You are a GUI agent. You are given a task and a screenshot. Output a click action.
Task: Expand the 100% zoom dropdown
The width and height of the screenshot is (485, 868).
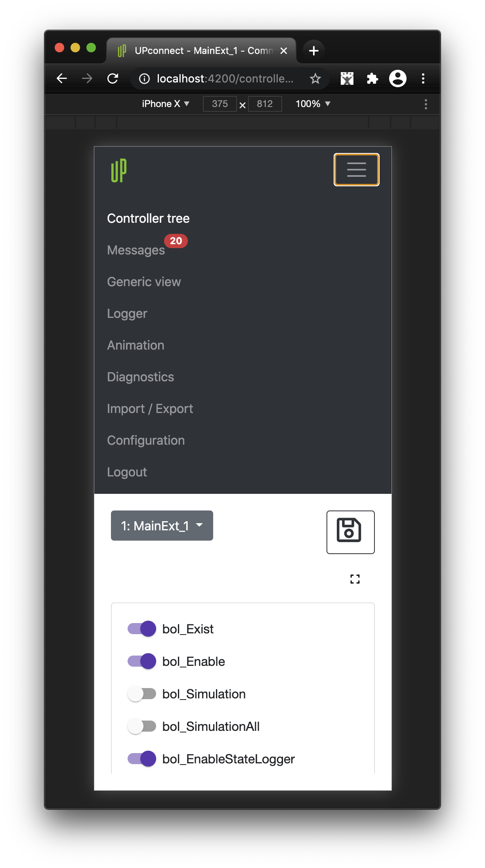[x=313, y=104]
